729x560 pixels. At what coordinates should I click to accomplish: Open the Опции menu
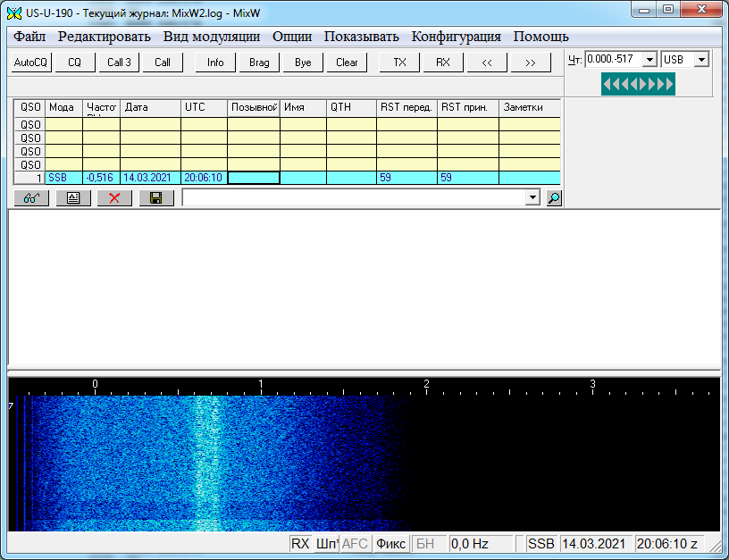292,37
